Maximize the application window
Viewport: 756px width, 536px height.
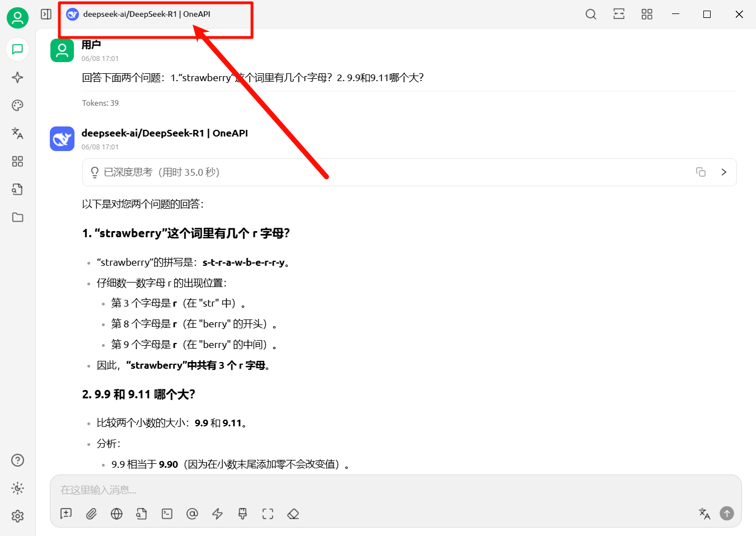click(x=707, y=14)
